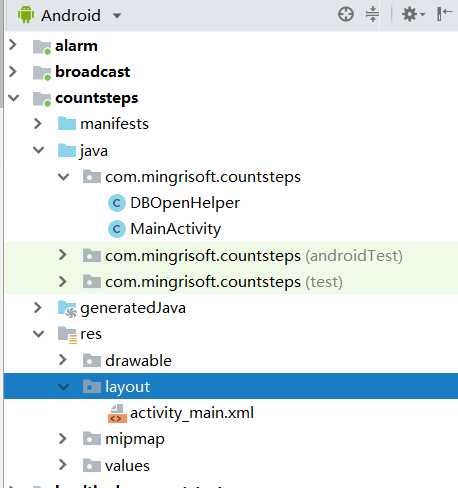Expand the drawable folder
Viewport: 458px width, 488px height.
pyautogui.click(x=62, y=360)
